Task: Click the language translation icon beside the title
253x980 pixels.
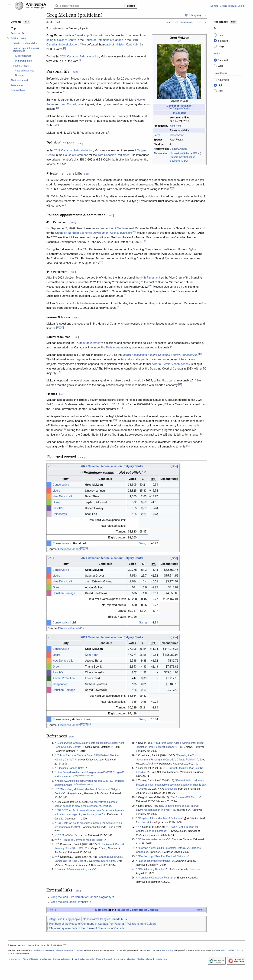Action: 186,15
